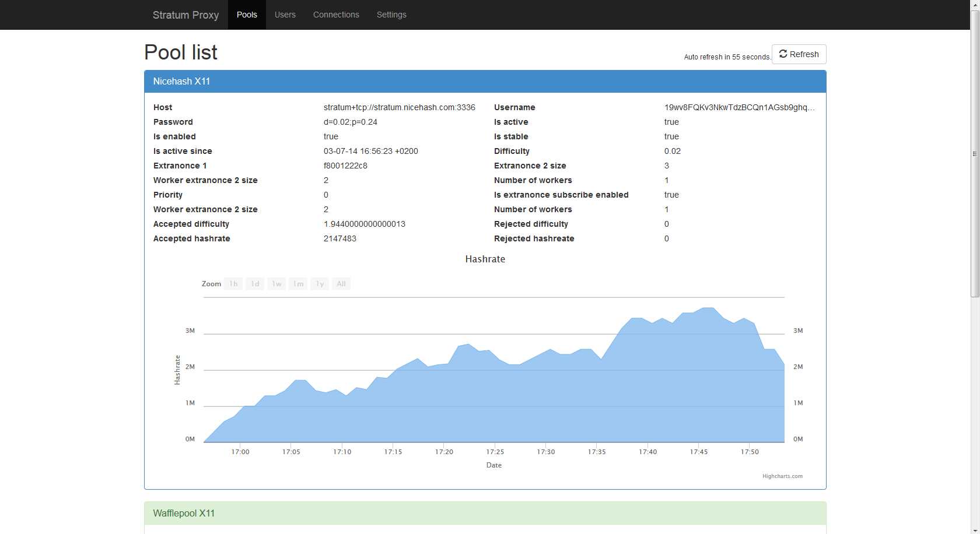Click the Password label

click(x=173, y=122)
